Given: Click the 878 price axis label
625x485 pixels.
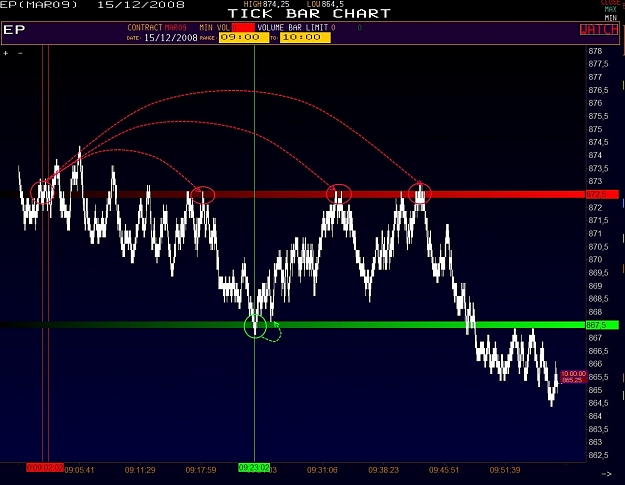Looking at the screenshot, I should pos(595,51).
